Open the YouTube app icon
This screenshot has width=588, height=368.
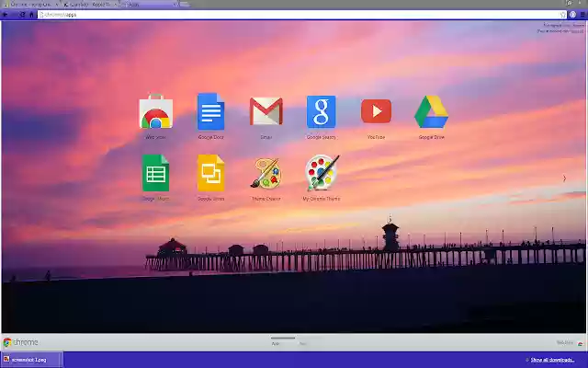pyautogui.click(x=376, y=111)
